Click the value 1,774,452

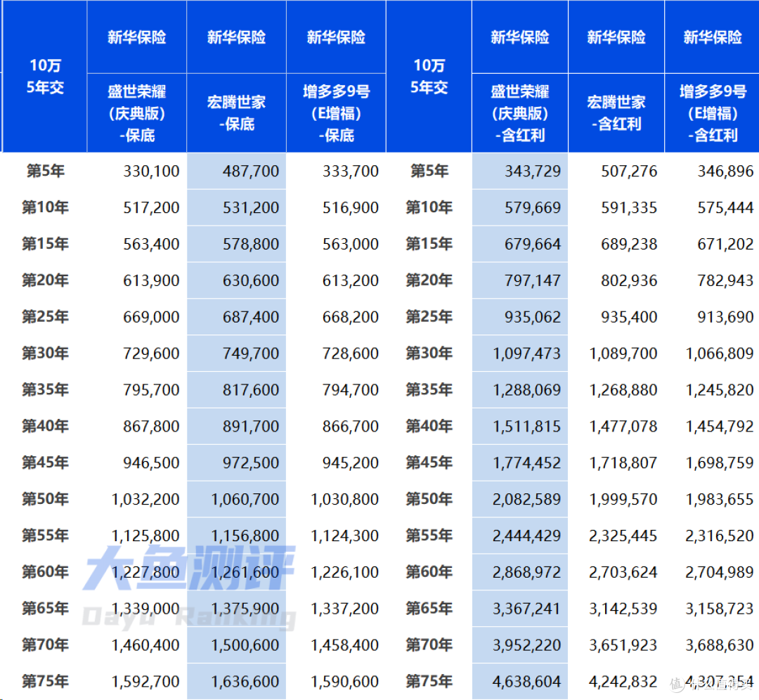coord(526,462)
